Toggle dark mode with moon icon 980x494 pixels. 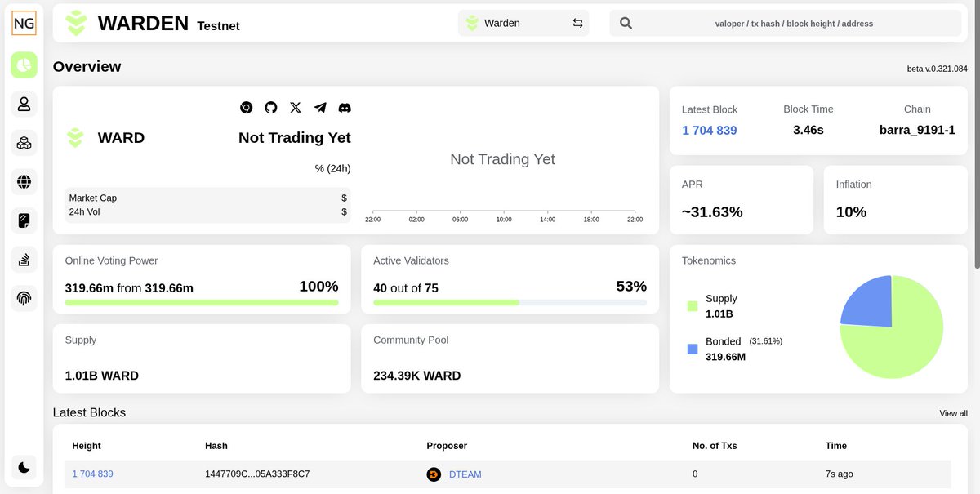24,467
